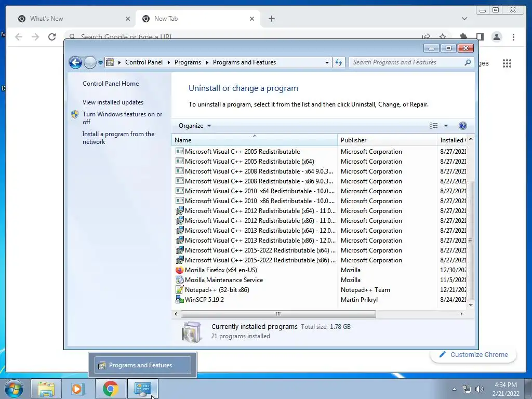The image size is (532, 399).
Task: Open Windows Media Player from taskbar
Action: click(x=77, y=389)
